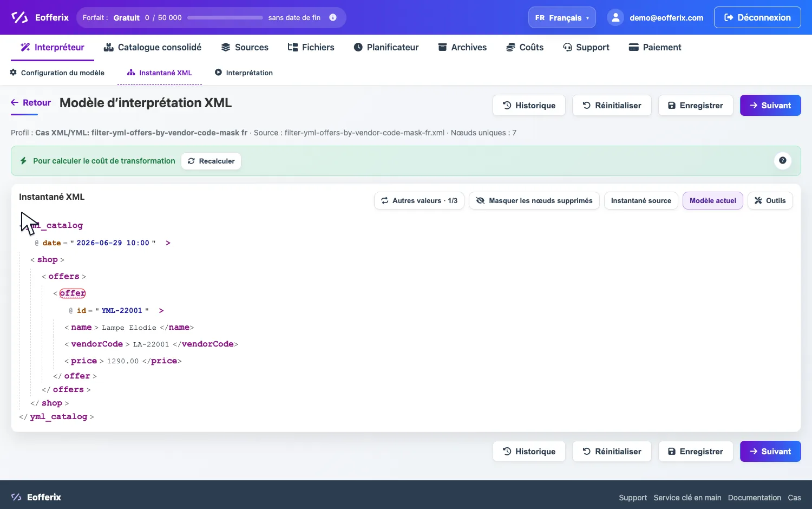Click Recalculer refresh button
The image size is (812, 509).
tap(211, 161)
